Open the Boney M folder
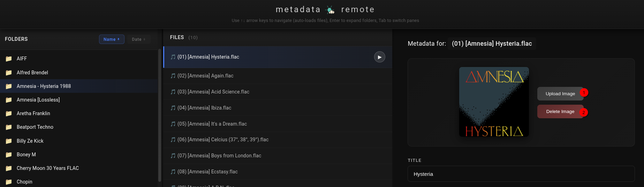The height and width of the screenshot is (187, 644). pyautogui.click(x=79, y=155)
